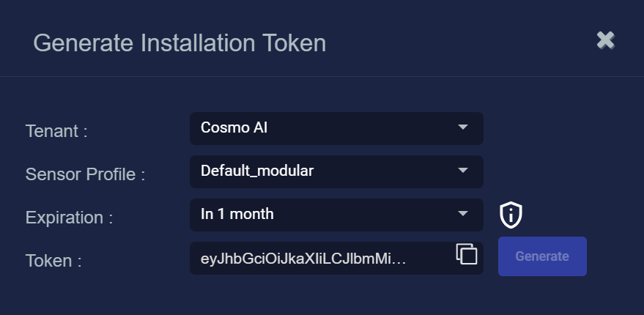Close the Generate Installation Token dialog

click(605, 40)
